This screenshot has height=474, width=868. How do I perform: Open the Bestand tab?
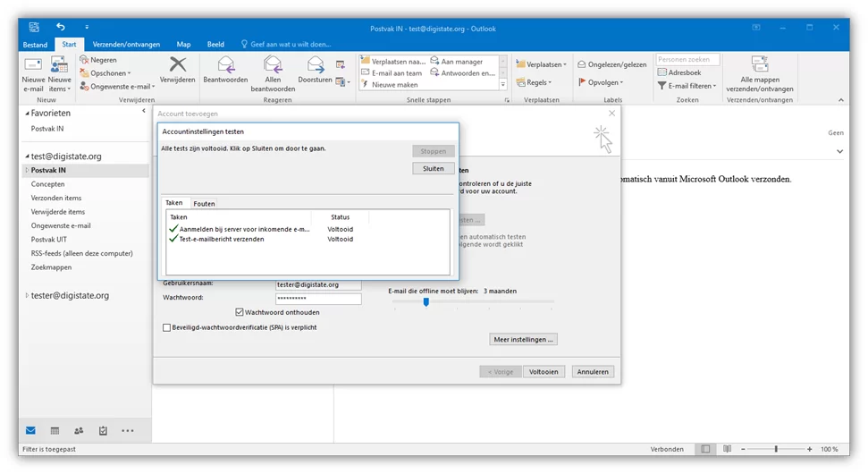35,45
